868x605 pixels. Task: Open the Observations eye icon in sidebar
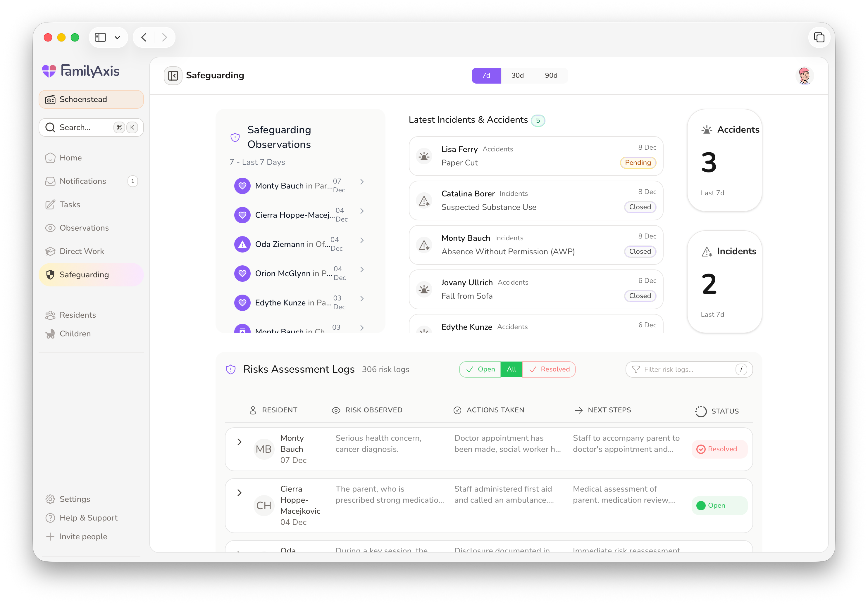pyautogui.click(x=50, y=228)
